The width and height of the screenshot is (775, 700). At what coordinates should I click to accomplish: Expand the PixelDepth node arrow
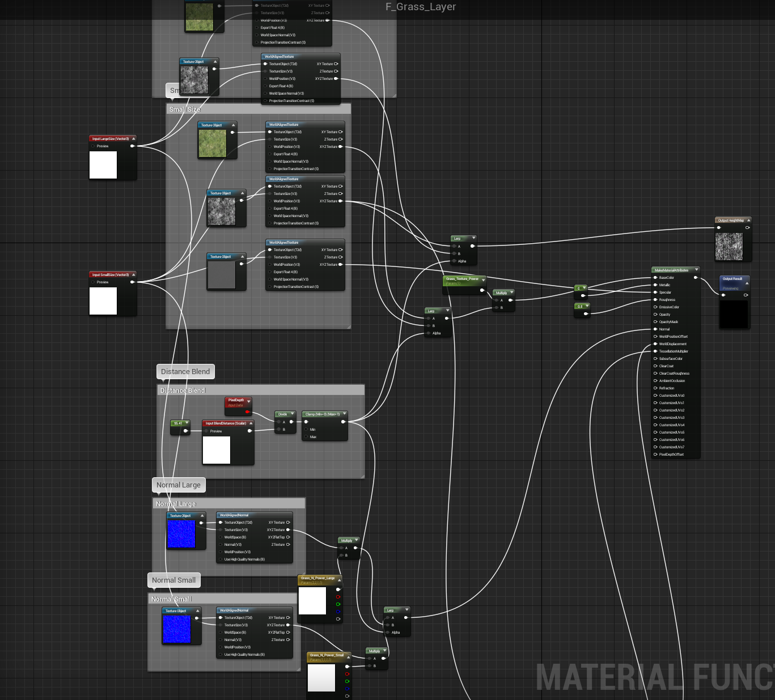click(249, 401)
